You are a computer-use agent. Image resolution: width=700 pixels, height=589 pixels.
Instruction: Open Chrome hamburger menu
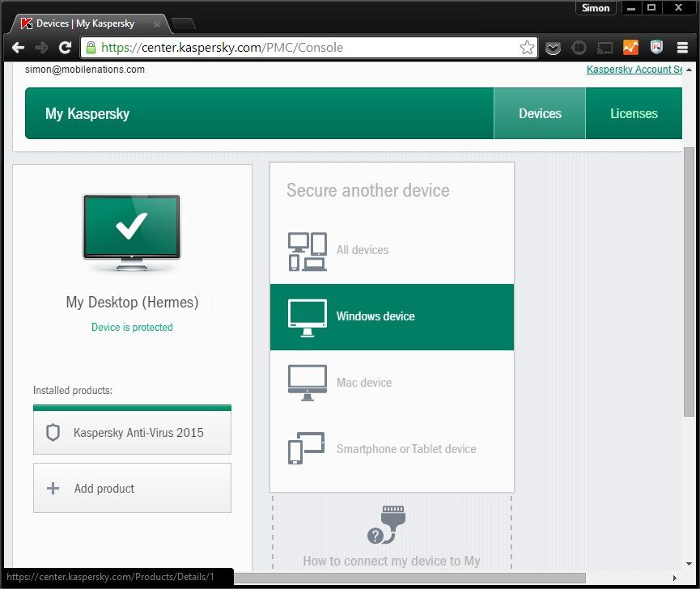pos(682,47)
